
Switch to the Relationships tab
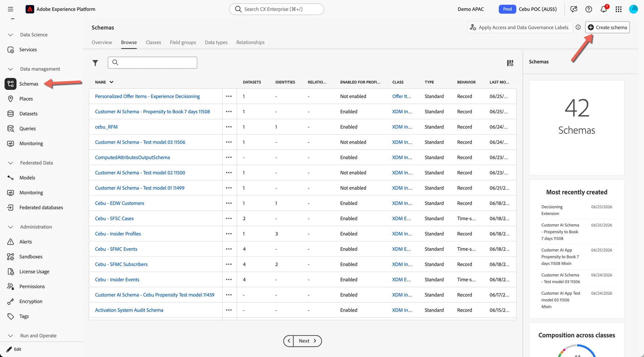[x=250, y=42]
